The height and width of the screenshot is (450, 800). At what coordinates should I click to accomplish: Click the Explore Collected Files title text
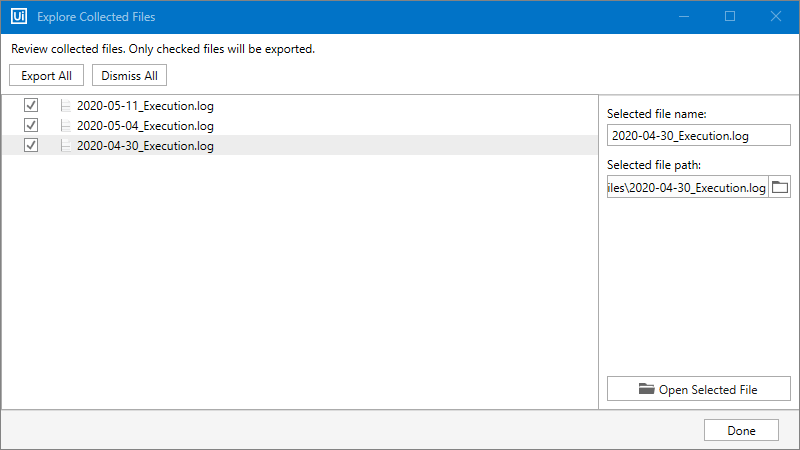click(x=96, y=17)
